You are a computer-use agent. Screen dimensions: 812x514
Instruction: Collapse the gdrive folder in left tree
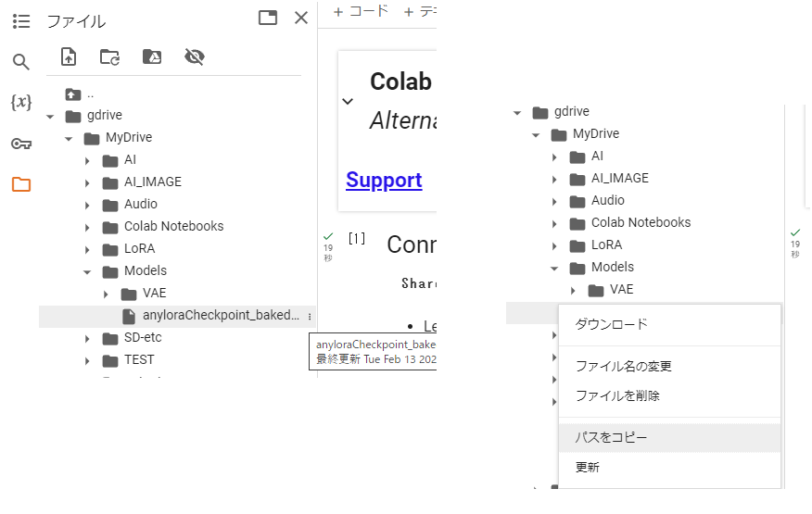point(50,117)
